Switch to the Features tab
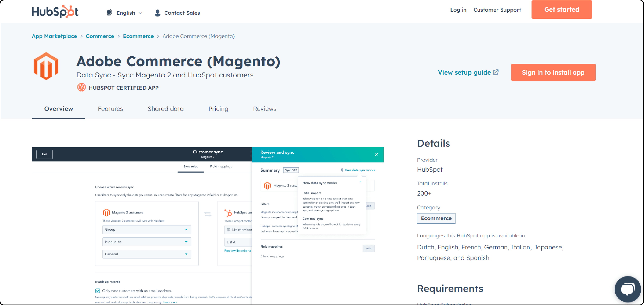Image resolution: width=644 pixels, height=305 pixels. click(x=110, y=109)
